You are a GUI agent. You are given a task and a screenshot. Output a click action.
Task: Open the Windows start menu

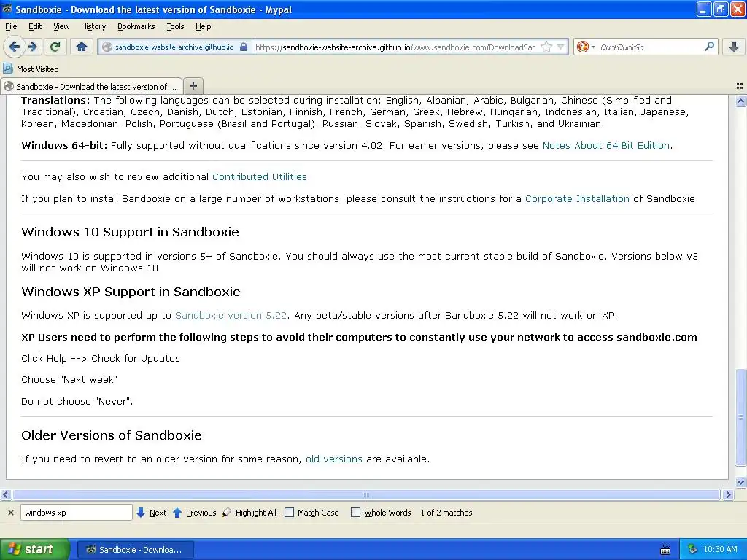click(35, 549)
